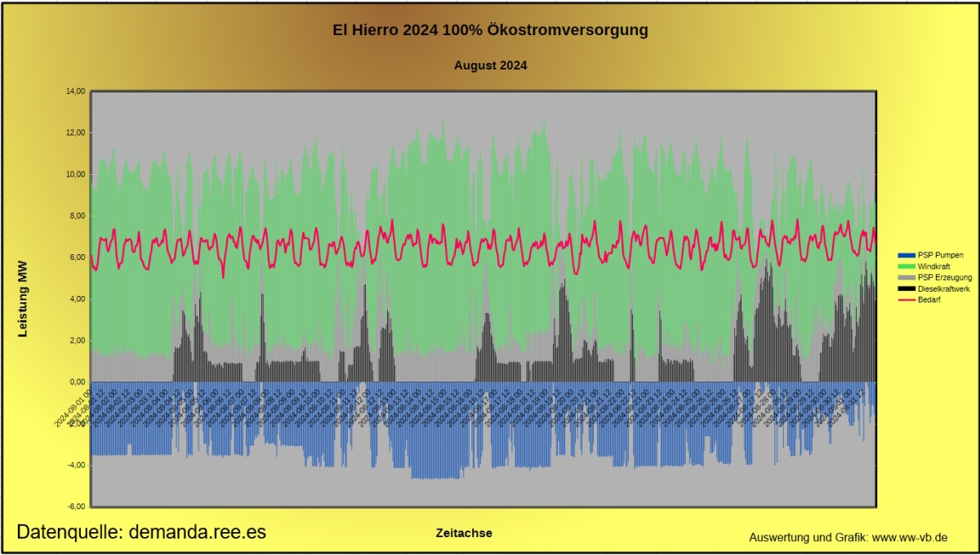Click the green Windkraft legend swatch
The image size is (980, 555).
(906, 266)
